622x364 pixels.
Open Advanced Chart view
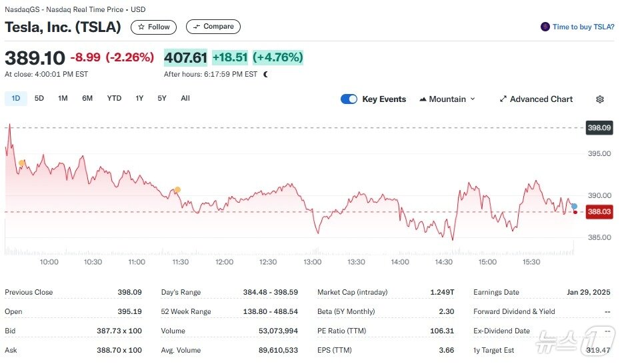(536, 99)
